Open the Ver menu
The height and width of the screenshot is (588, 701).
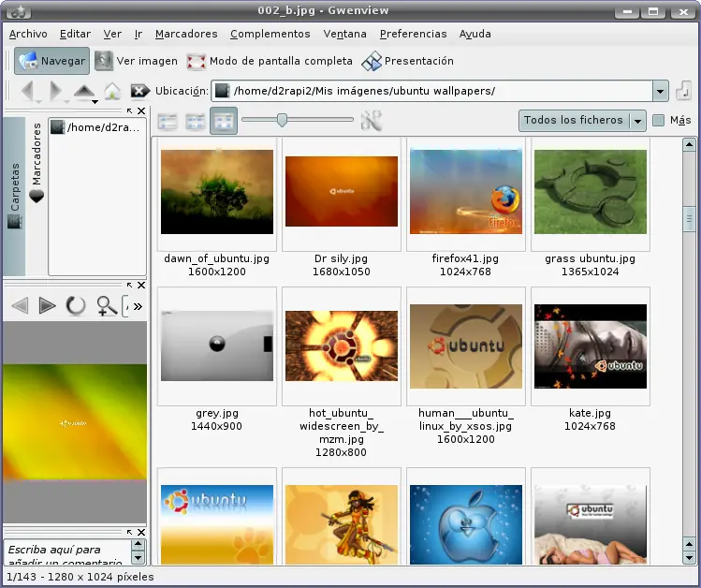[112, 34]
